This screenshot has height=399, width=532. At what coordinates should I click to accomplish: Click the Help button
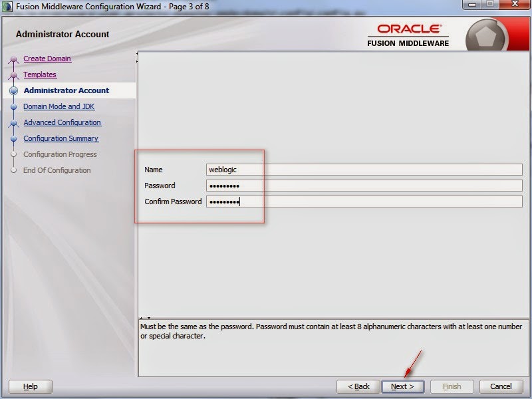31,386
